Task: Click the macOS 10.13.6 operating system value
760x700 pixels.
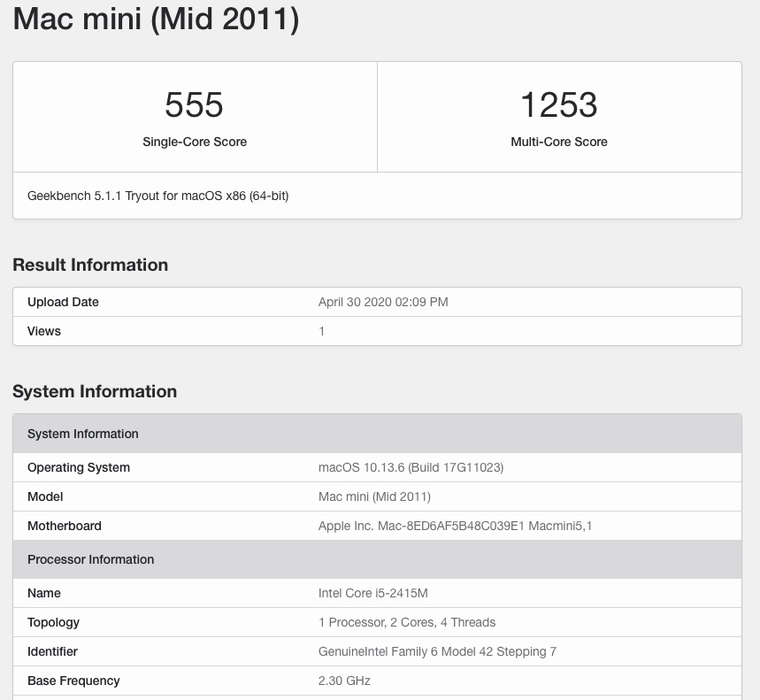Action: click(411, 467)
